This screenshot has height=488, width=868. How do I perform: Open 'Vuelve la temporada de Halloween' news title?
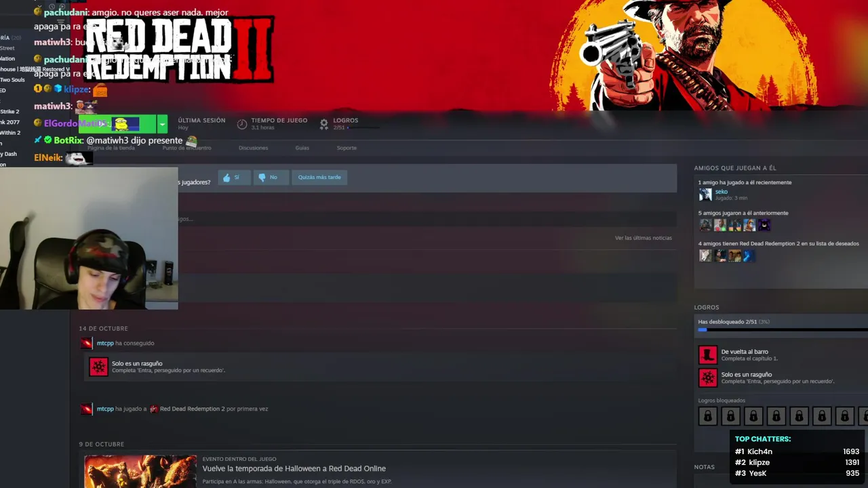click(x=294, y=468)
